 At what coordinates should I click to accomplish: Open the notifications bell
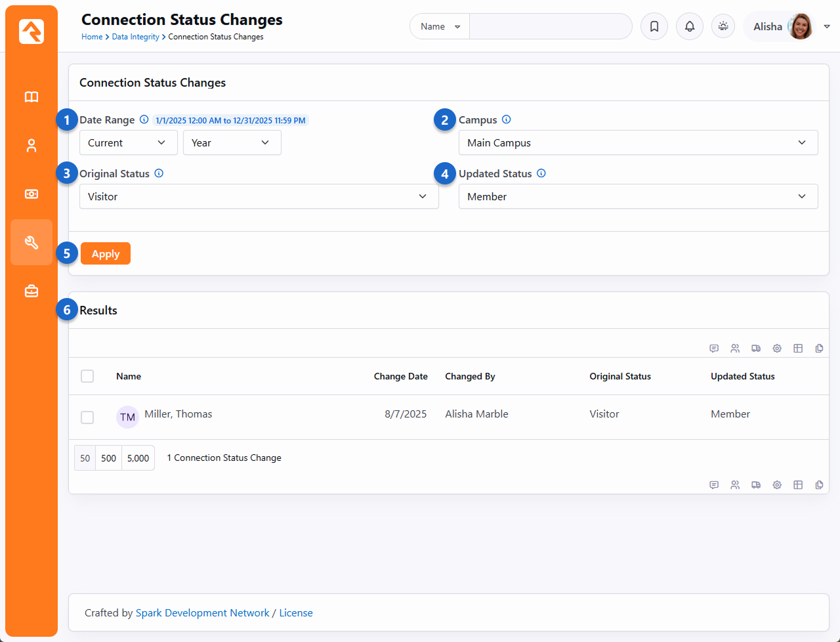pyautogui.click(x=690, y=27)
